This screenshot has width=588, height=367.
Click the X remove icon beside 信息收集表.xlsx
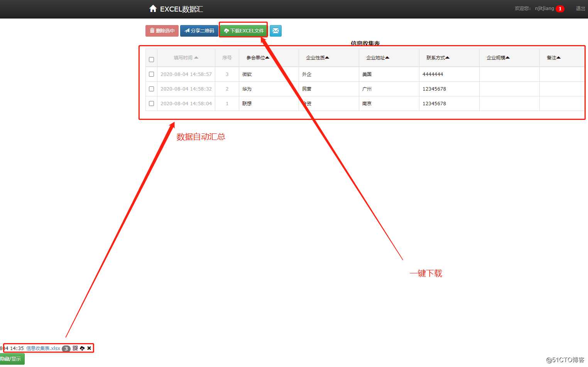coord(89,348)
